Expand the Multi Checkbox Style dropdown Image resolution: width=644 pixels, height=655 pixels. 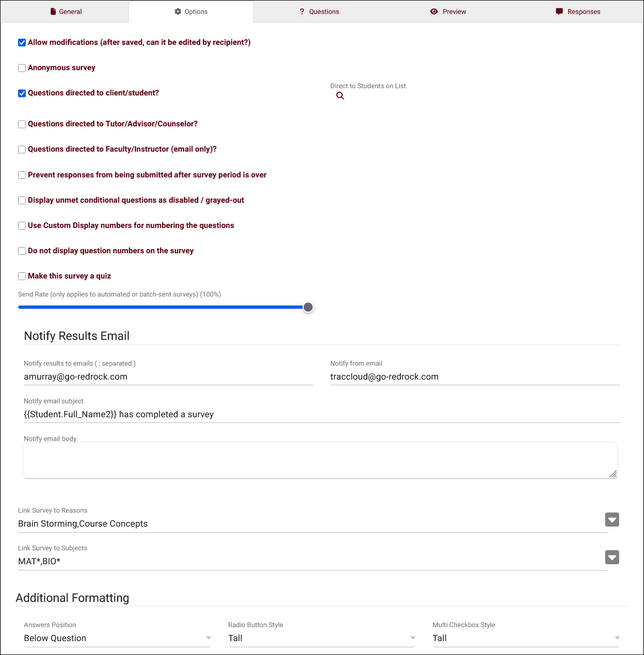click(x=526, y=638)
